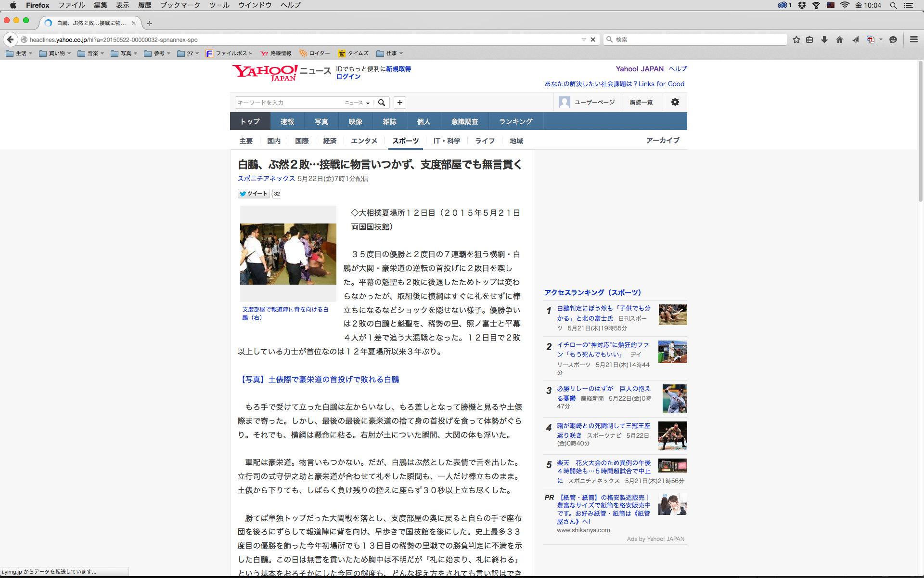Expand the 生活 bookmarks folder
The height and width of the screenshot is (578, 924).
(19, 53)
